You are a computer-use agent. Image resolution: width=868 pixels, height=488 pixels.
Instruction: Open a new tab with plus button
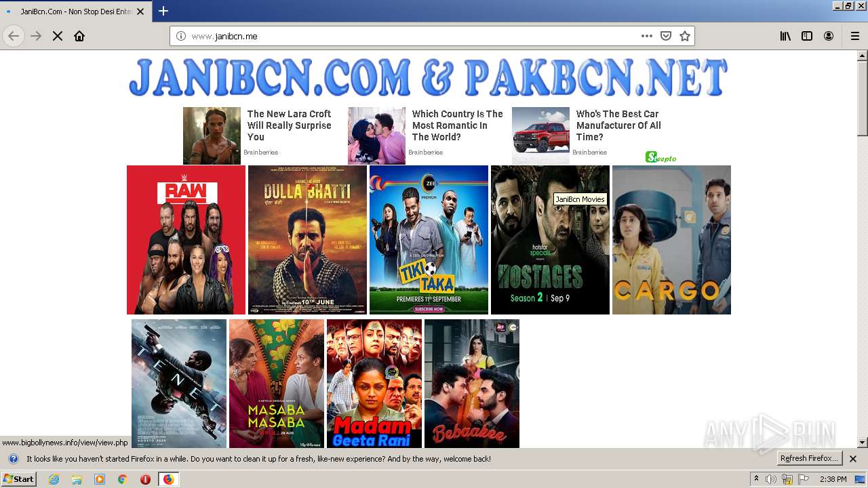[163, 11]
